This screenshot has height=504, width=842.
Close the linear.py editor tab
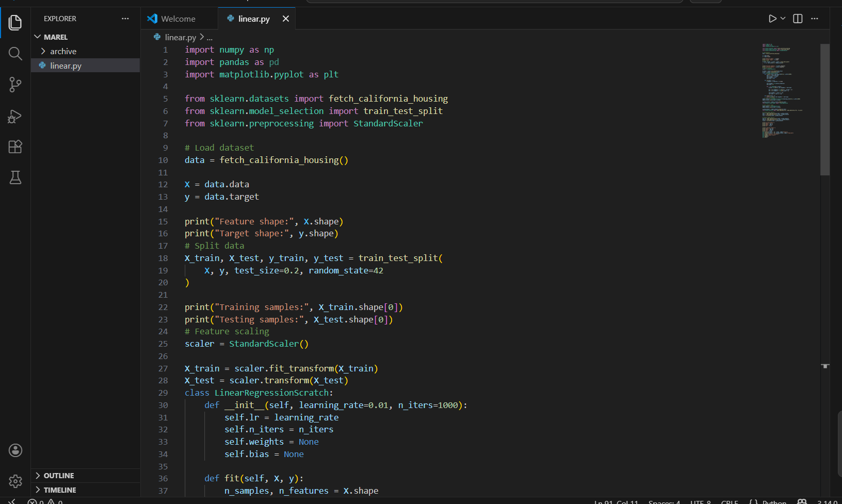pos(286,19)
